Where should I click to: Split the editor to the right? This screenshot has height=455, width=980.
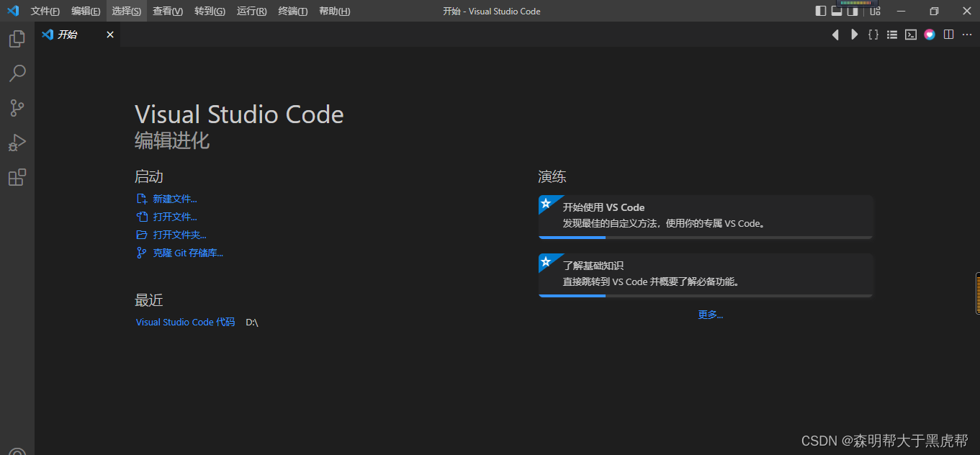pos(948,35)
